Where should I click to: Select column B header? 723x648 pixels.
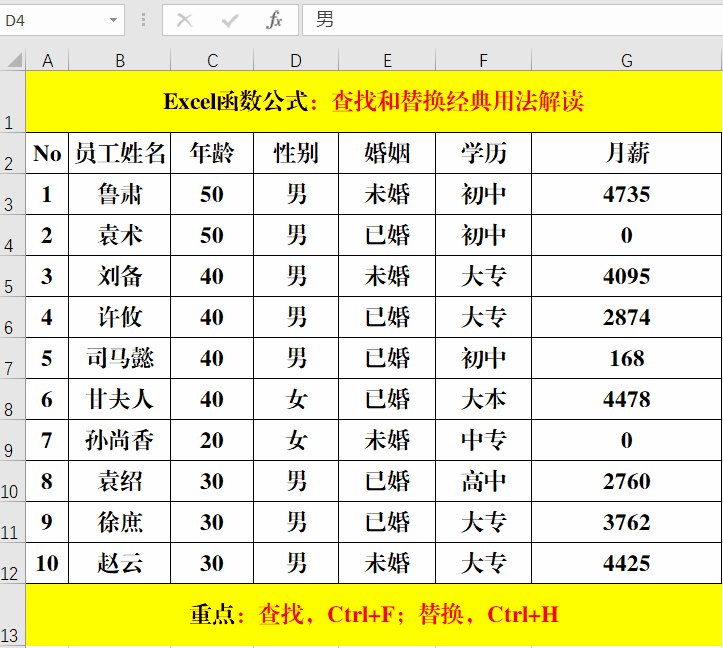coord(120,60)
